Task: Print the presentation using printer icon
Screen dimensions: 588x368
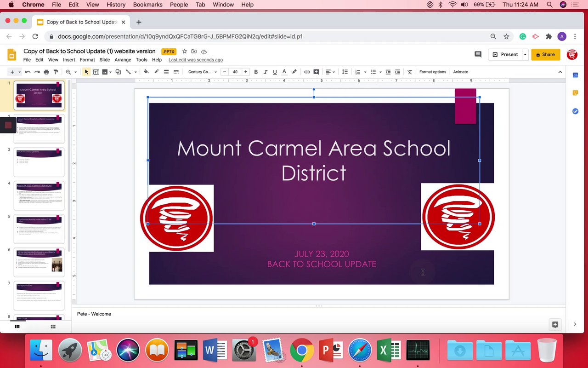Action: [46, 72]
